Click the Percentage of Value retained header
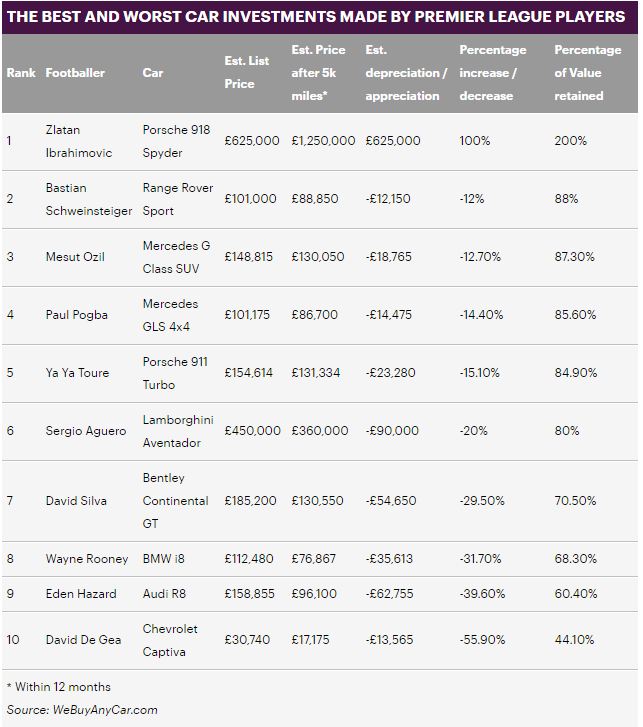The image size is (643, 727). 588,73
